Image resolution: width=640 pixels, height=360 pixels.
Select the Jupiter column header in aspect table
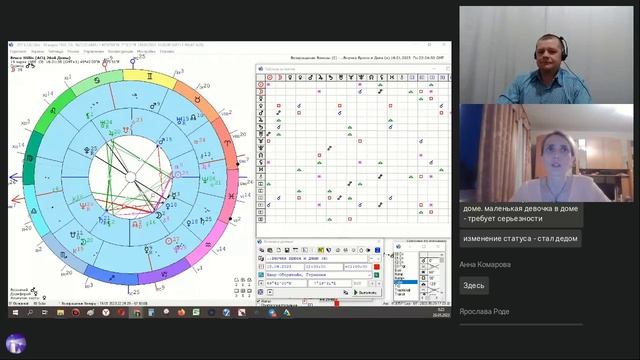tap(320, 77)
